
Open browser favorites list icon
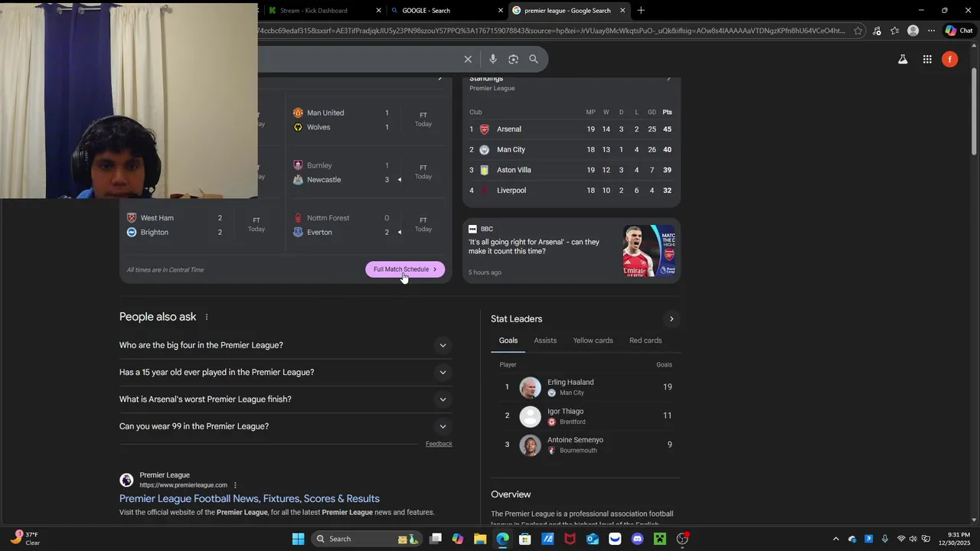(x=894, y=31)
